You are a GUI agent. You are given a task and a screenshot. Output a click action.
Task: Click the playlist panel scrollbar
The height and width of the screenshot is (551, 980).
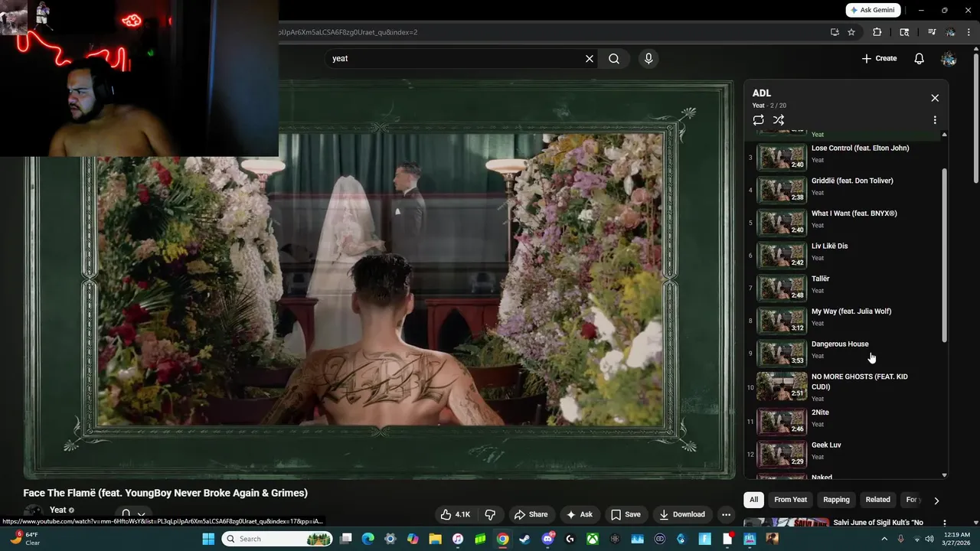tap(944, 256)
